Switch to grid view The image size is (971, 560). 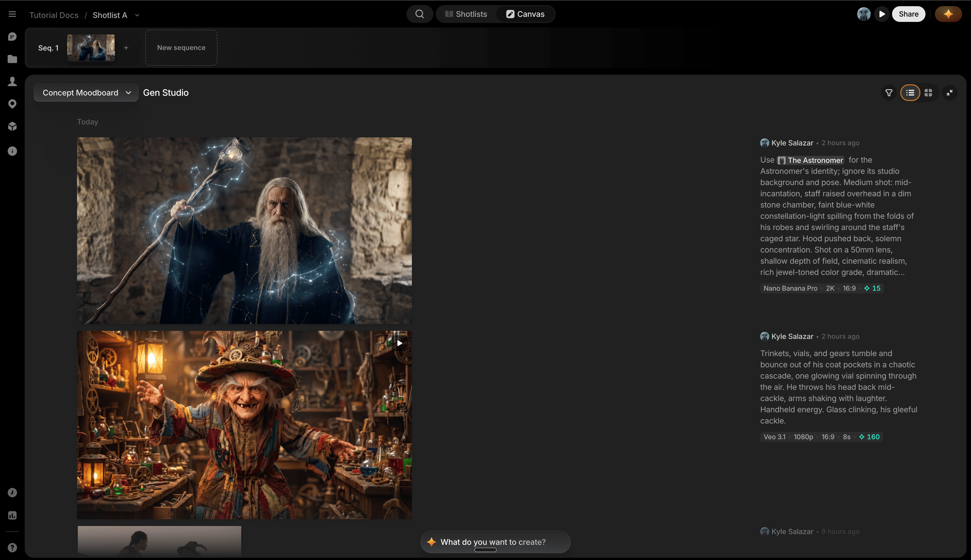[928, 93]
